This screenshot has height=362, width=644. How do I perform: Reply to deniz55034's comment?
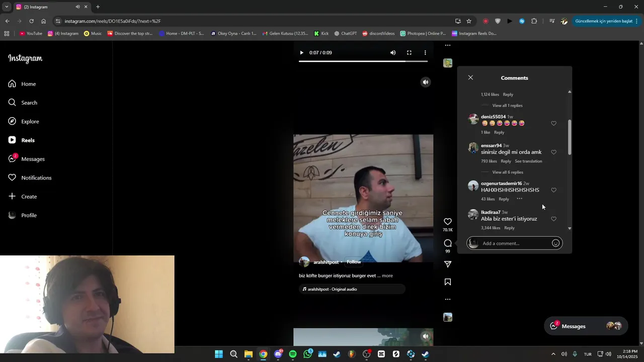[499, 133]
